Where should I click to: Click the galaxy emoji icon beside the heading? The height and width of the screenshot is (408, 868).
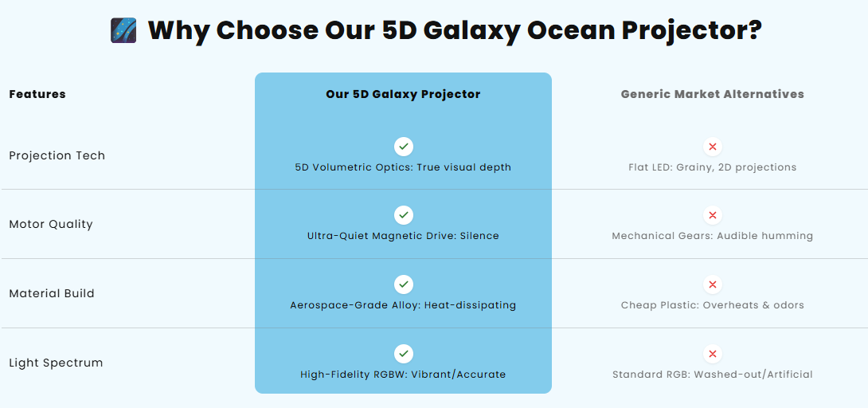point(123,30)
